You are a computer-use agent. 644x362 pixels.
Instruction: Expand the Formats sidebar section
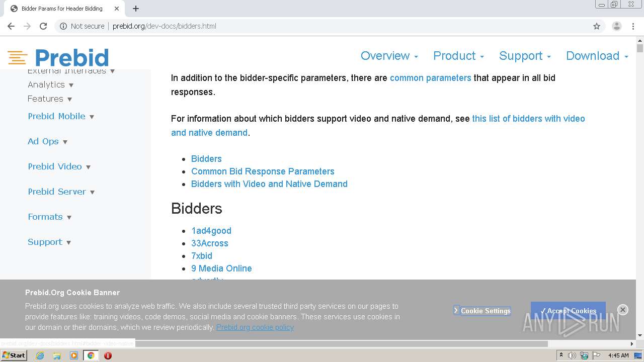tap(49, 217)
